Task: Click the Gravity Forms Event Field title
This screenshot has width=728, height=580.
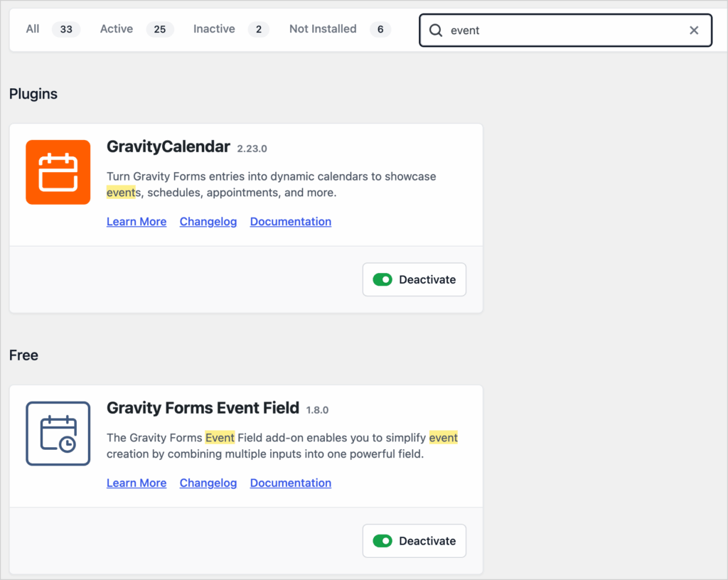Action: coord(203,408)
